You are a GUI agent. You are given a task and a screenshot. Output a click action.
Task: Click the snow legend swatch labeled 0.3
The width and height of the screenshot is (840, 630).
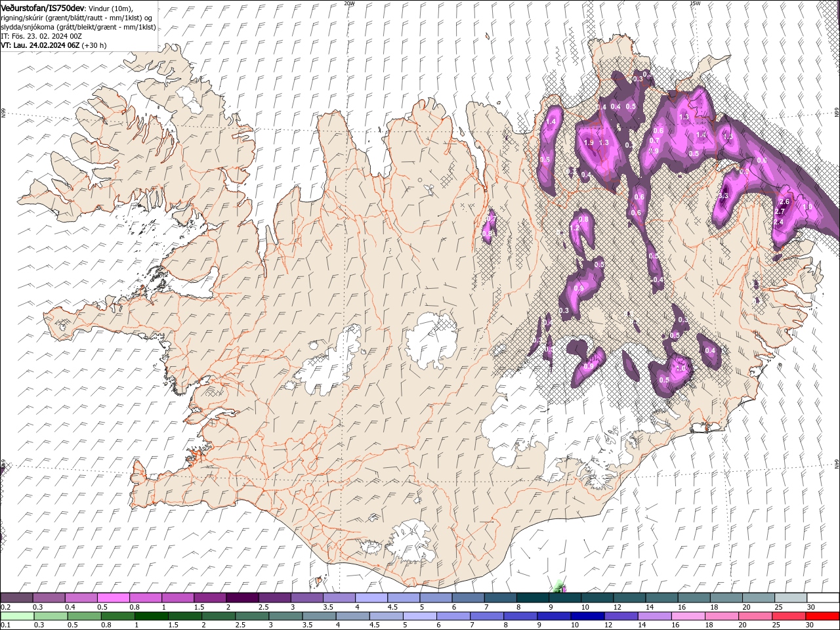point(49,598)
